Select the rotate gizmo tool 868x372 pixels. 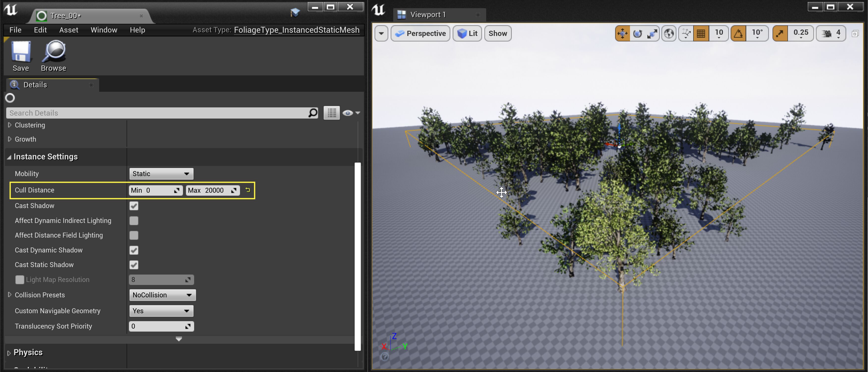637,33
